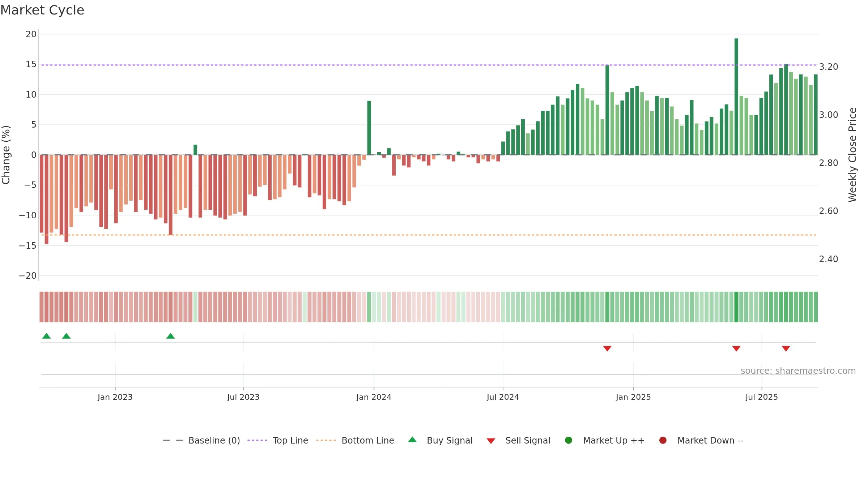
Task: Click the green Buy Signal triangle in the legend
Action: (x=412, y=440)
